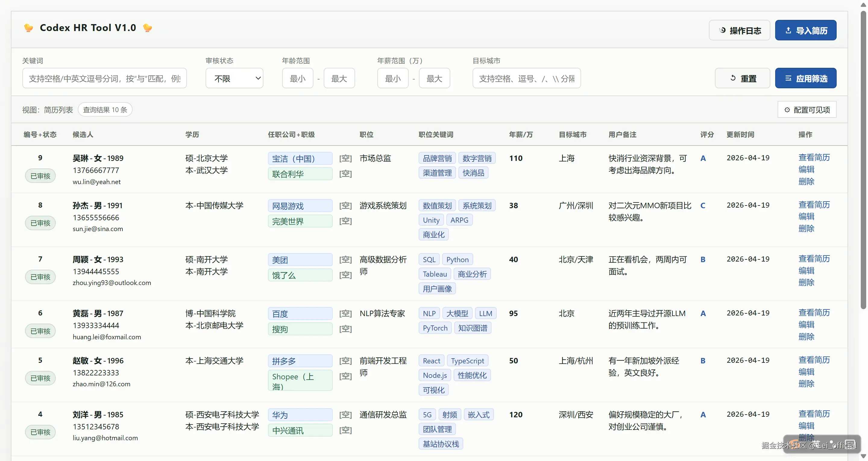Click the [空] level marker beside 宝洁（中国）
The width and height of the screenshot is (868, 461).
click(345, 158)
